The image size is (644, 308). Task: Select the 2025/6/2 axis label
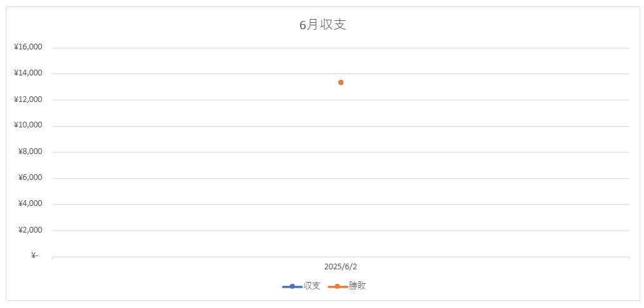pyautogui.click(x=341, y=267)
